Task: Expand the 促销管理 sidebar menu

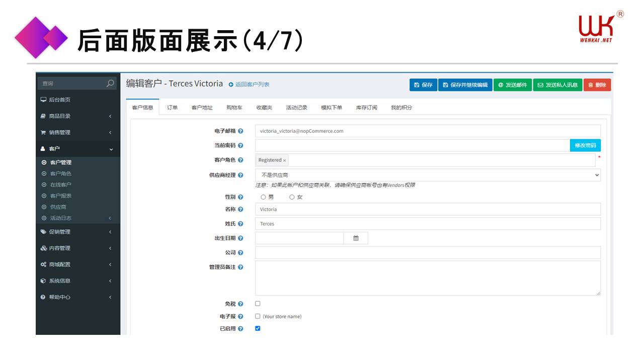Action: pos(78,232)
